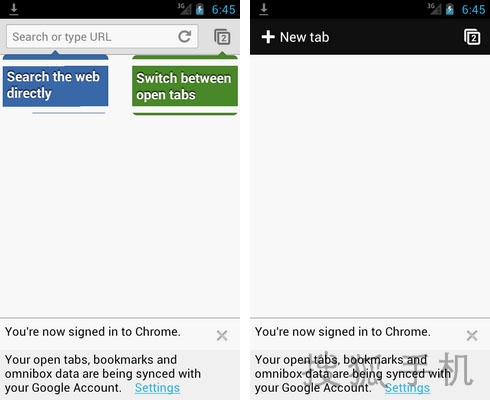
Task: Tap the battery icon in the left status bar
Action: click(200, 9)
